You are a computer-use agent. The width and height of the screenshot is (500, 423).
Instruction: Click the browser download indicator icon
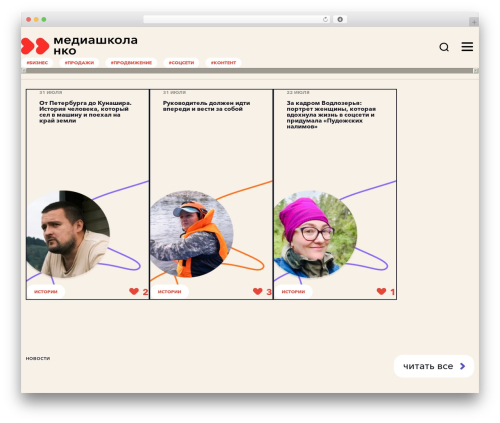click(340, 20)
